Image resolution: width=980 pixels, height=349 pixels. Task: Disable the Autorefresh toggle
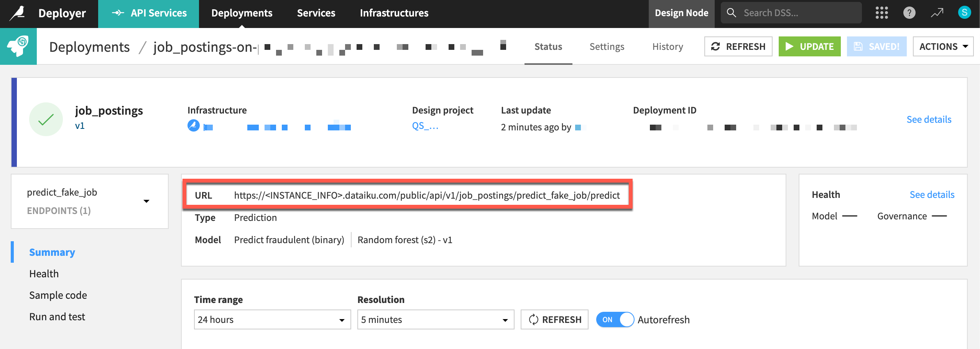coord(615,319)
